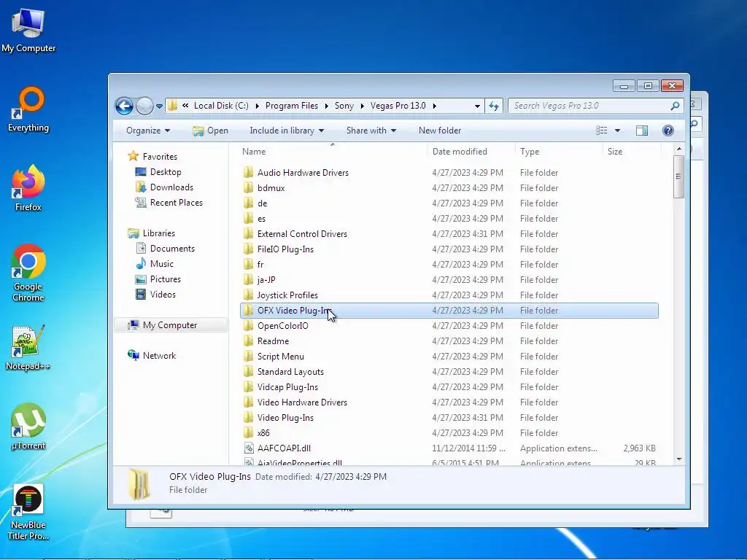The width and height of the screenshot is (747, 560).
Task: Expand arrow after Vegas Pro 13.0 breadcrumb
Action: (435, 106)
